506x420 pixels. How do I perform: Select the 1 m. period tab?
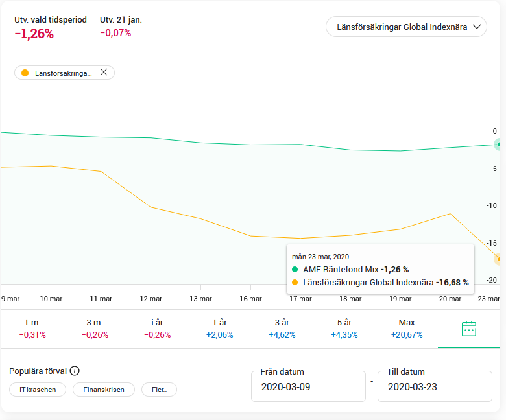pyautogui.click(x=32, y=329)
